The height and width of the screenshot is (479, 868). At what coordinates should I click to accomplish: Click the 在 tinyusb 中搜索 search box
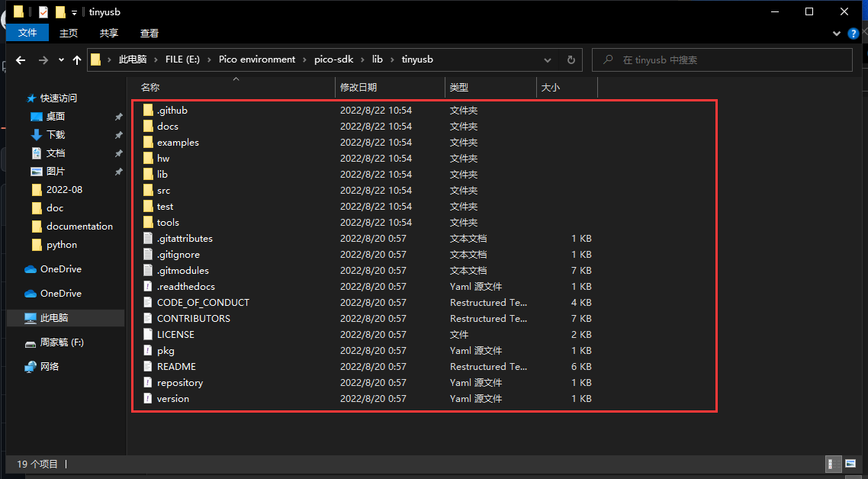[722, 59]
